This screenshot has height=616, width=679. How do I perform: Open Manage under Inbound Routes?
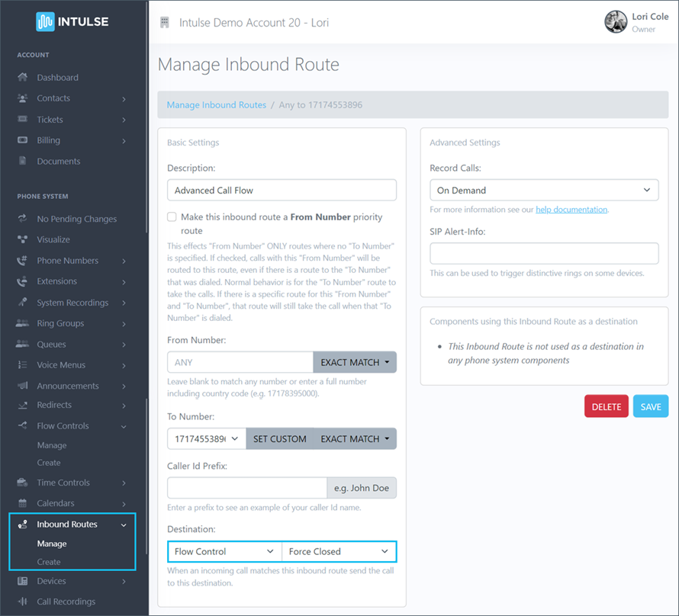[x=52, y=544]
